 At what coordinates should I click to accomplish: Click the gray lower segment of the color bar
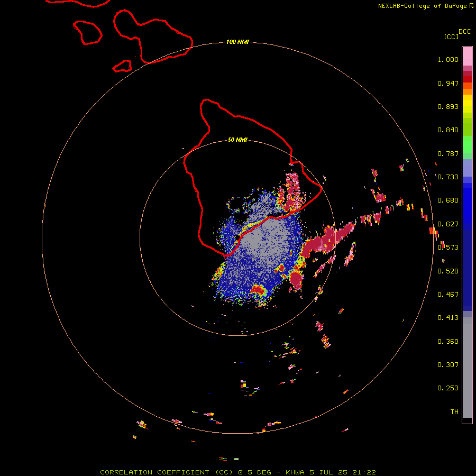click(467, 368)
